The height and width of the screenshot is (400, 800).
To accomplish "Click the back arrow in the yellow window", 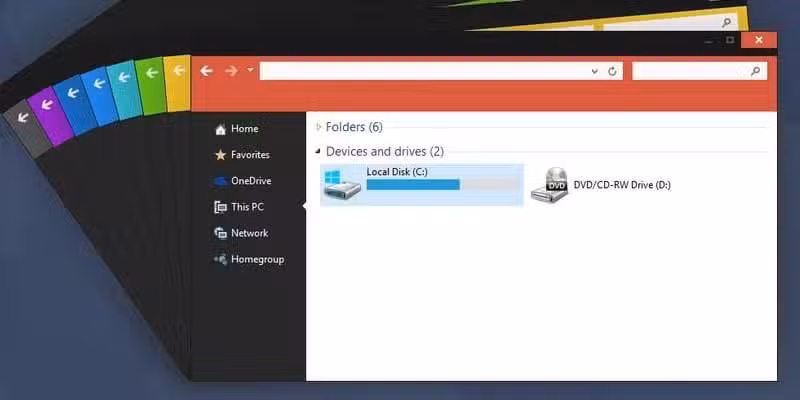I will [179, 71].
